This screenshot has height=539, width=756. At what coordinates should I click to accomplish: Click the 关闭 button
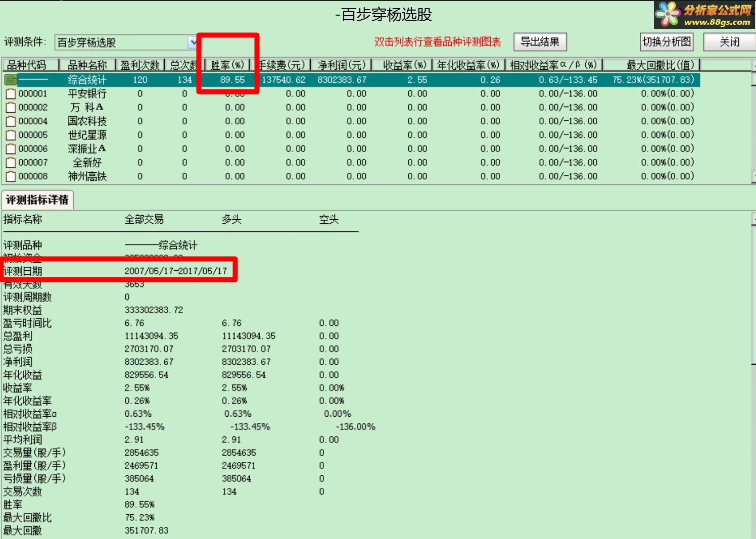(729, 42)
